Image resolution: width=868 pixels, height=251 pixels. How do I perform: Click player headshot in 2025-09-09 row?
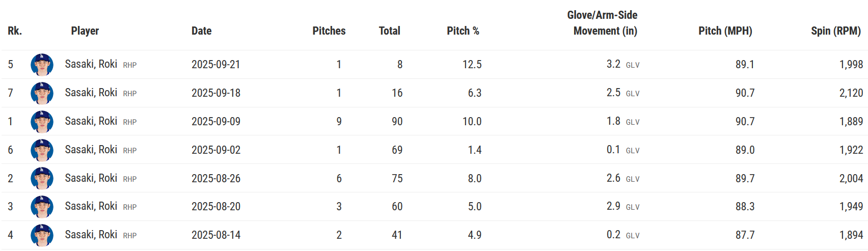click(x=42, y=122)
